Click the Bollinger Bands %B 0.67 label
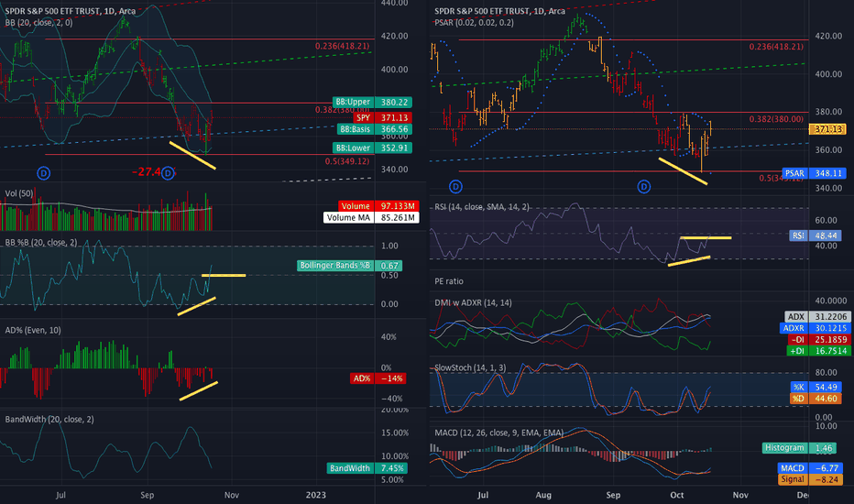The width and height of the screenshot is (854, 504). pos(350,266)
